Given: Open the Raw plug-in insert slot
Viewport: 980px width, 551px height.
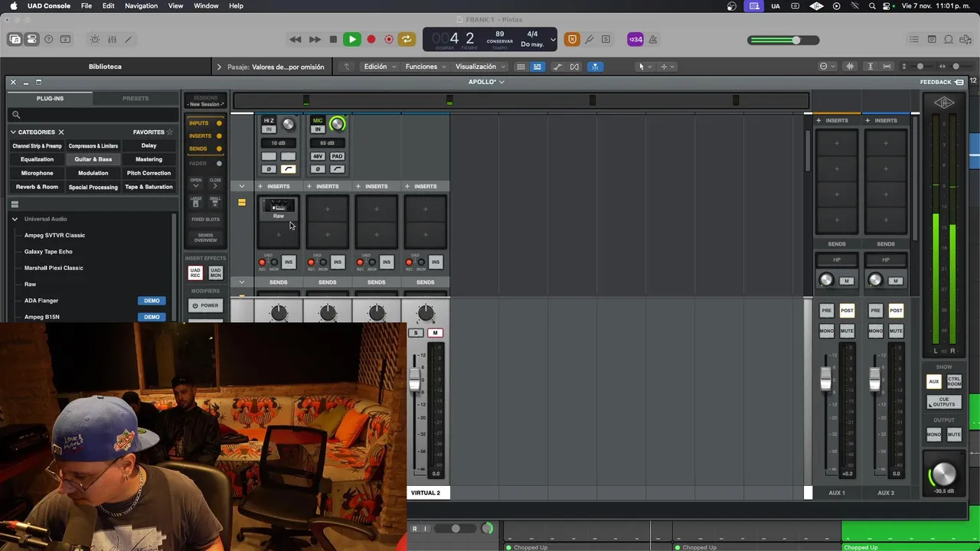Looking at the screenshot, I should click(279, 209).
